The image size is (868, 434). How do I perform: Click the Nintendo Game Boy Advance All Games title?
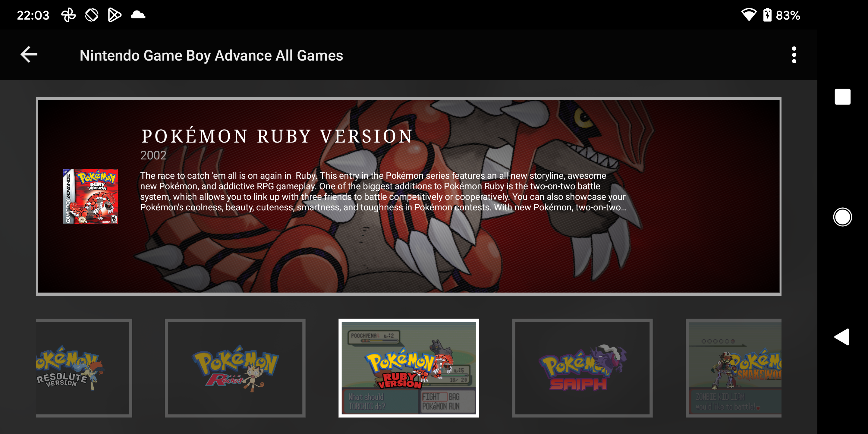[x=211, y=55]
